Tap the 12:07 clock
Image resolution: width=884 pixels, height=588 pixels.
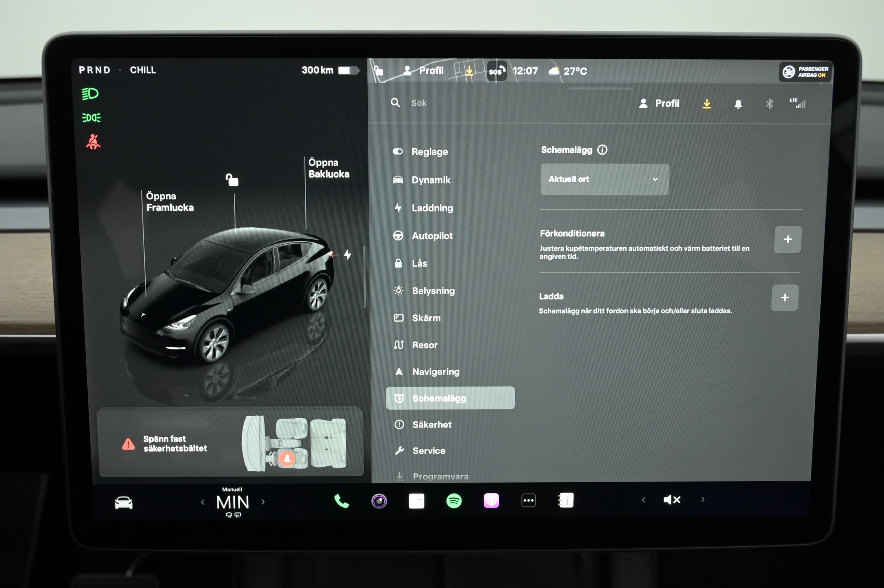[525, 71]
